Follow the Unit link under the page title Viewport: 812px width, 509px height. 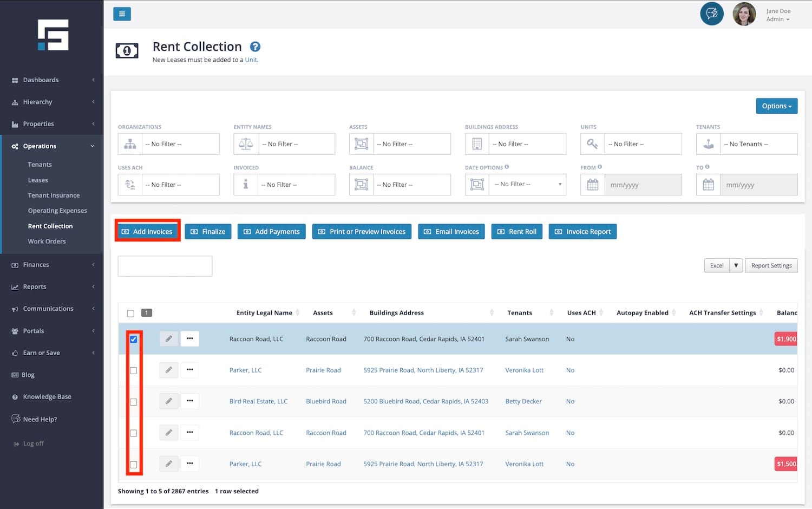(251, 60)
